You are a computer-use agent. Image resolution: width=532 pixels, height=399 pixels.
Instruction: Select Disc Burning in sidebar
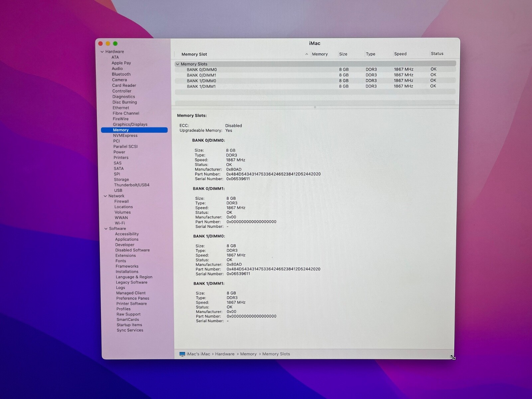point(124,102)
